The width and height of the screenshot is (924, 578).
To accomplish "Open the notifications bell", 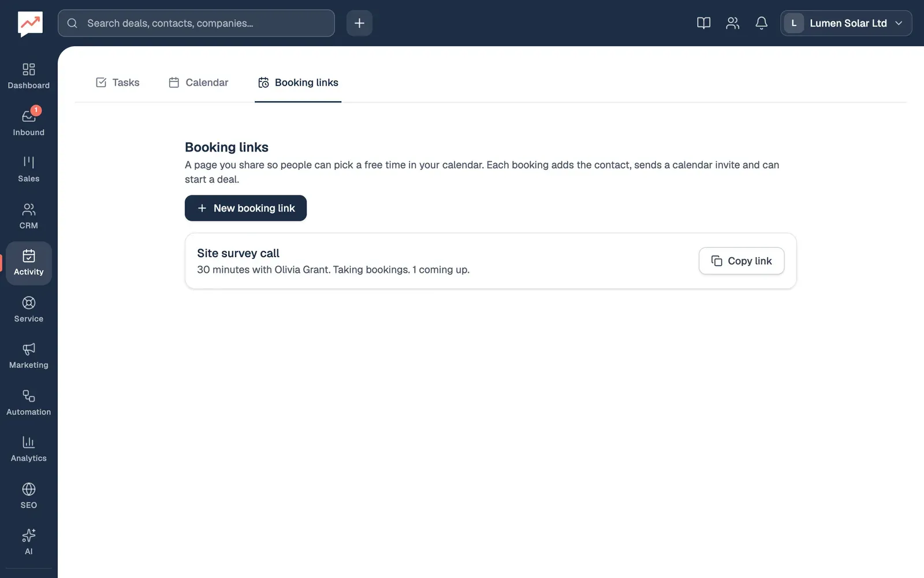I will click(x=761, y=23).
